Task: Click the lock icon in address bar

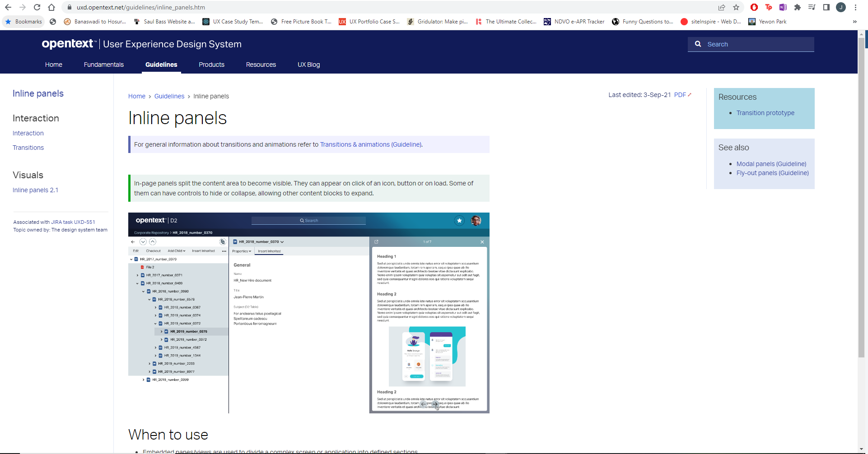Action: pyautogui.click(x=69, y=7)
